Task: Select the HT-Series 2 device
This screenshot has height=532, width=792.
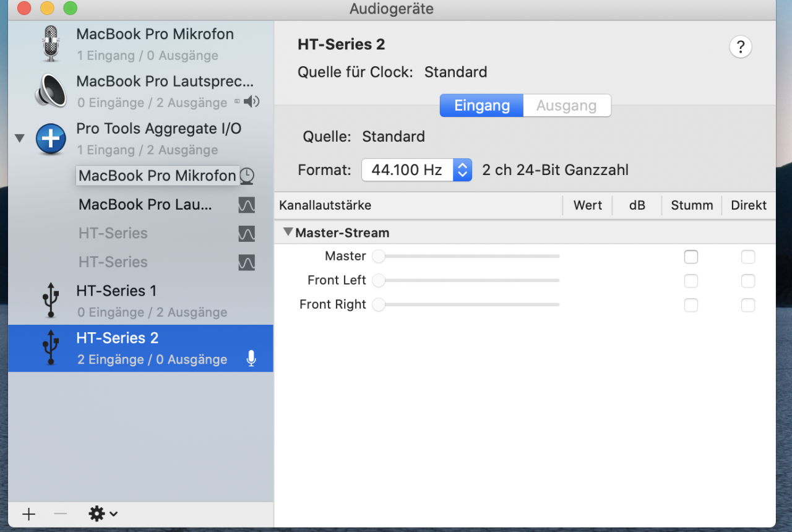Action: 141,348
